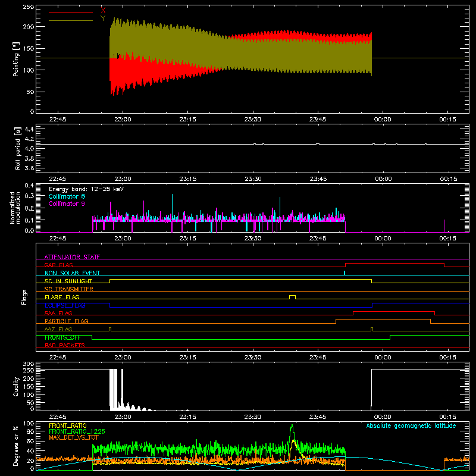Select the GAP_FLAG label
Screen dimensions: 476x476
(x=58, y=265)
